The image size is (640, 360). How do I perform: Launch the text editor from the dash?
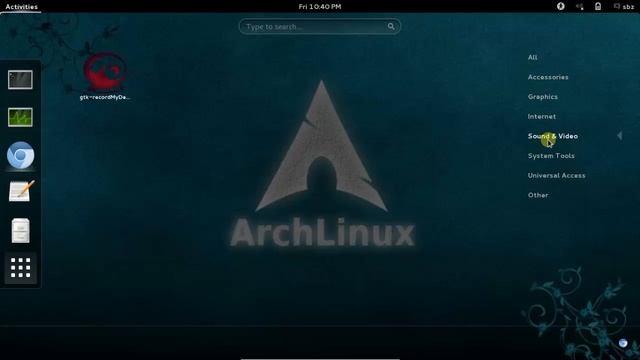21,191
